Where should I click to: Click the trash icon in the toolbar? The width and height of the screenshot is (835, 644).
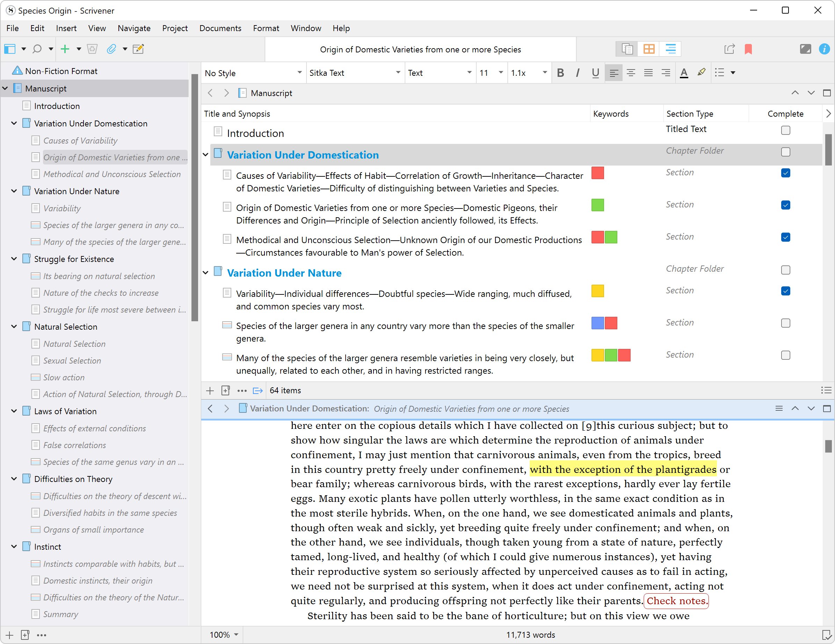(x=92, y=49)
